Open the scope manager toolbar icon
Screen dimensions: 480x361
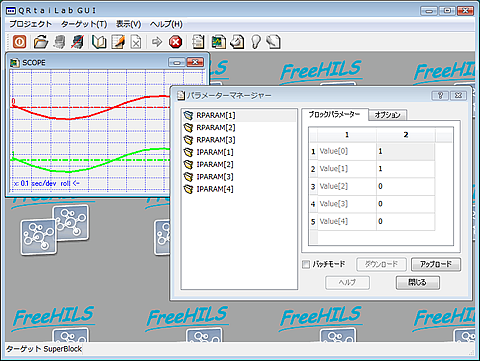[x=218, y=42]
